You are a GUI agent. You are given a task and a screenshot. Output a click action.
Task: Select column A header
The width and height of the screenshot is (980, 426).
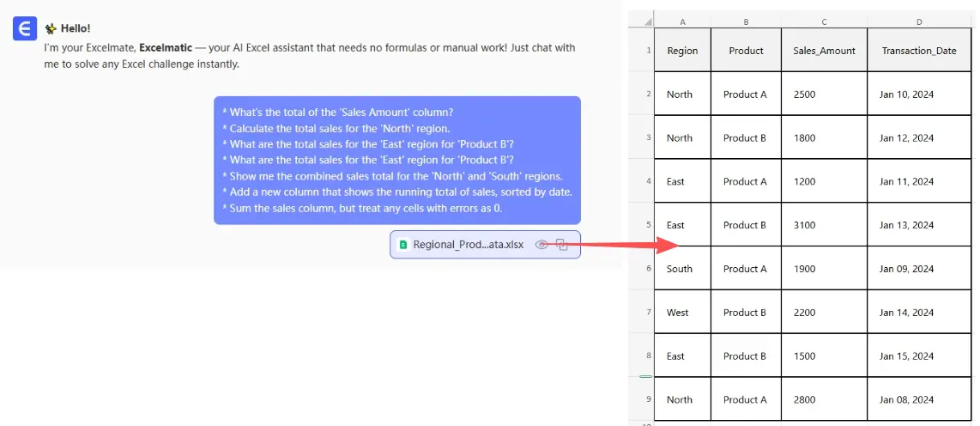click(x=682, y=21)
